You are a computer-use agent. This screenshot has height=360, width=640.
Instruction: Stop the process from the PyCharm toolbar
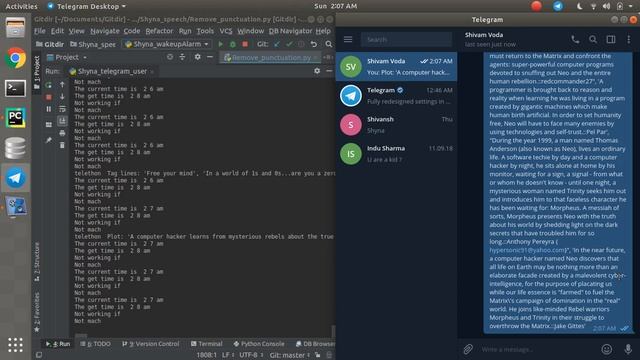click(245, 44)
